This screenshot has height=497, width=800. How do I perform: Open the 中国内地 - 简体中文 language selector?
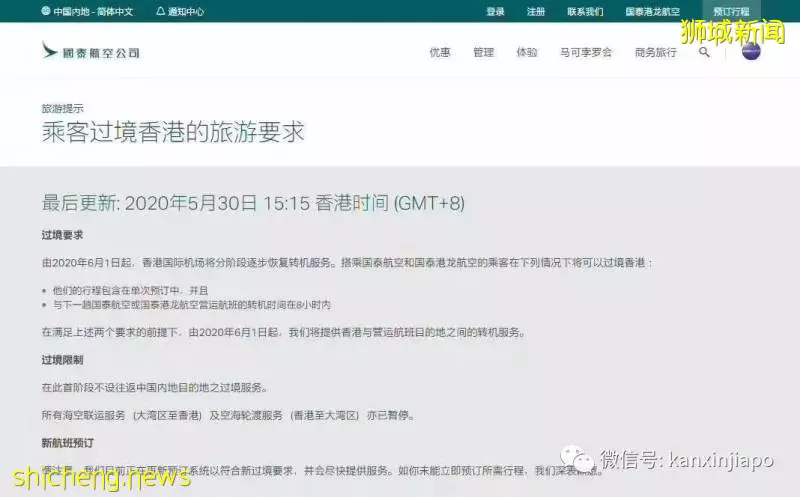pyautogui.click(x=93, y=11)
